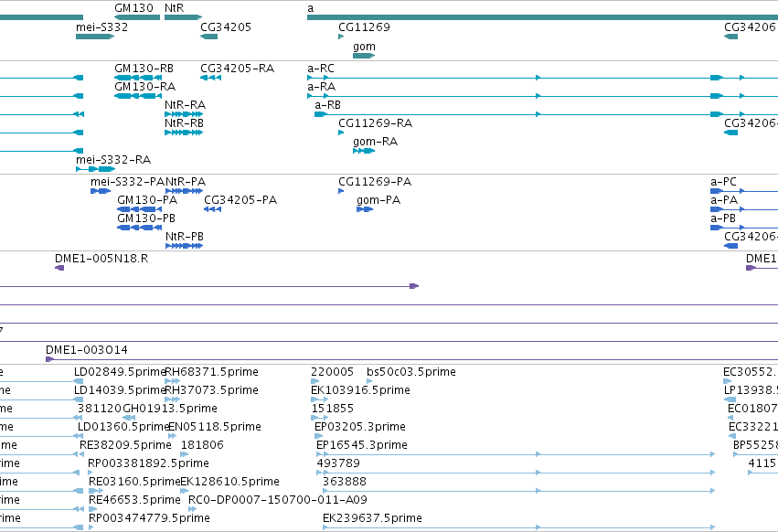Click the EK239637.5prime EST label
778x532 pixels.
point(373,518)
